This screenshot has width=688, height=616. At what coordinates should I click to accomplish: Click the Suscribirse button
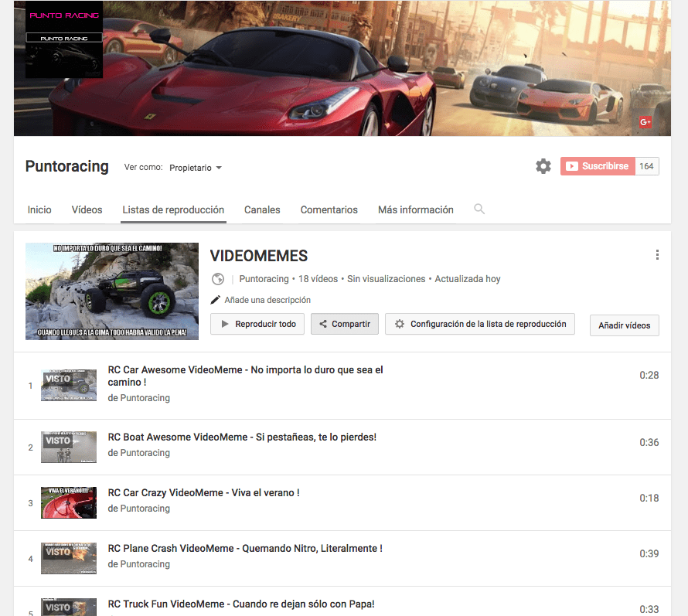[598, 166]
